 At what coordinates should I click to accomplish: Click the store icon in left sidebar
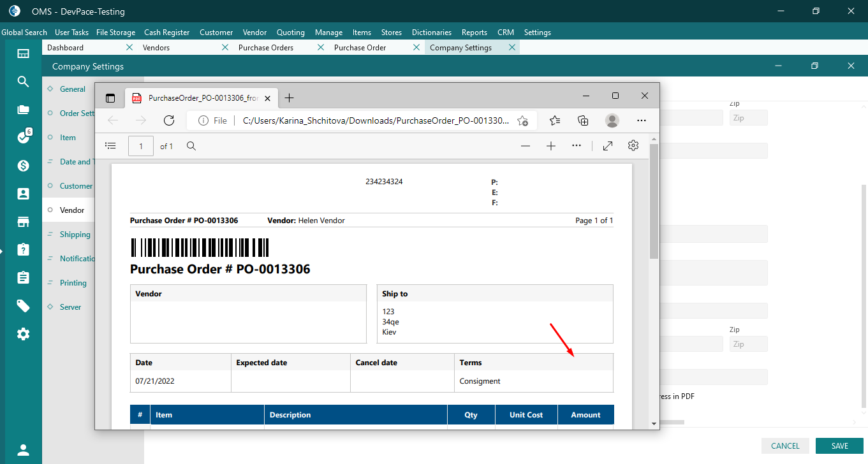(x=24, y=222)
